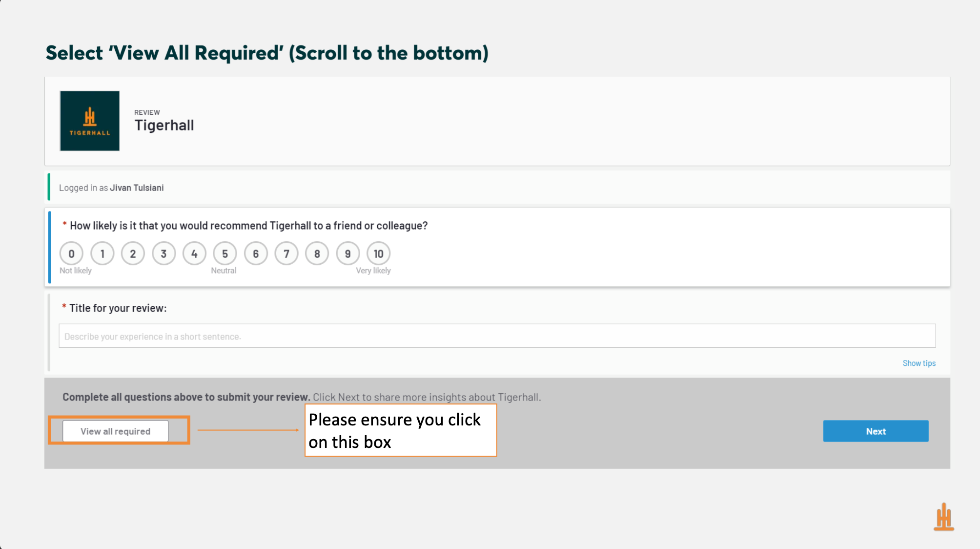
Task: Click the Tigerhall review heading
Action: pos(164,126)
